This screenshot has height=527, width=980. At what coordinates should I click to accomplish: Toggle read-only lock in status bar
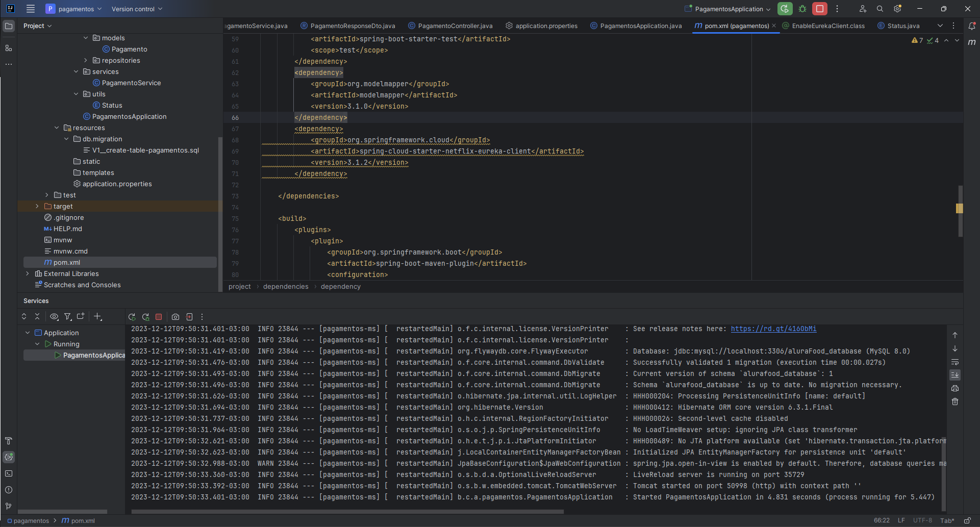pyautogui.click(x=967, y=520)
